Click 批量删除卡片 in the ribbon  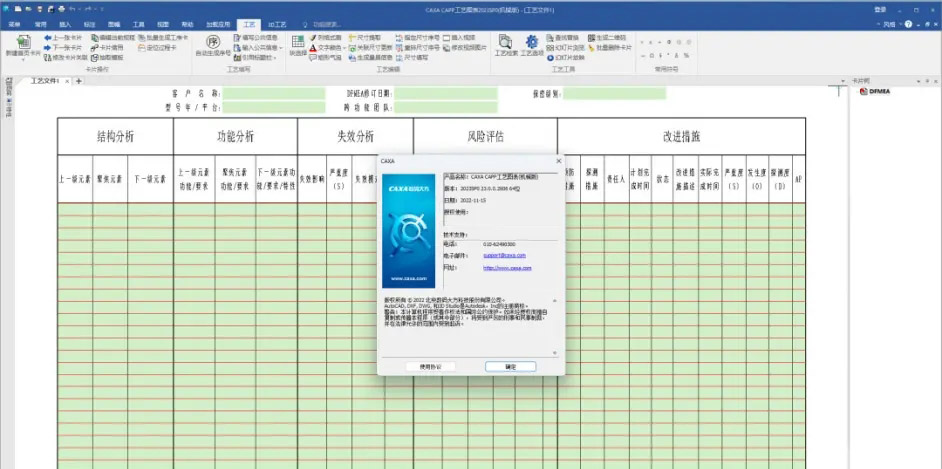point(607,47)
